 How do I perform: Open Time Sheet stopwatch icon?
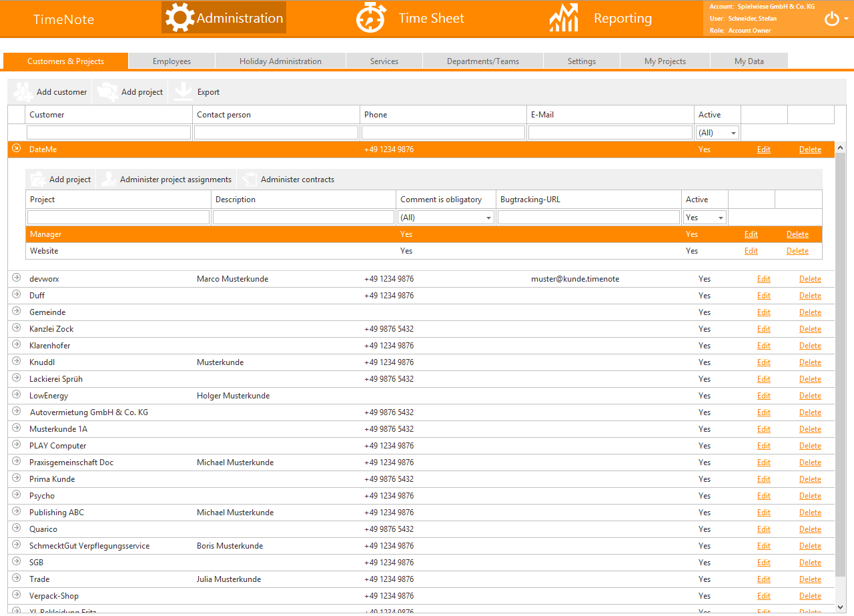(370, 18)
